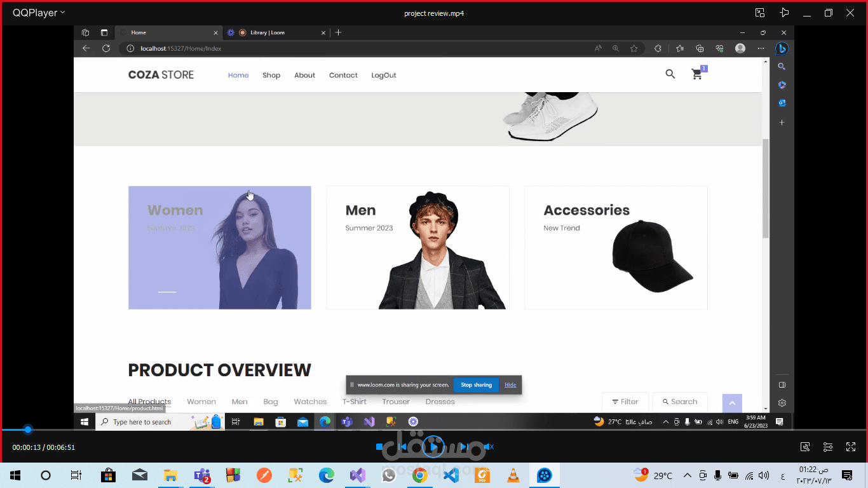Expand the product Filter panel
The image size is (868, 488).
pos(625,402)
